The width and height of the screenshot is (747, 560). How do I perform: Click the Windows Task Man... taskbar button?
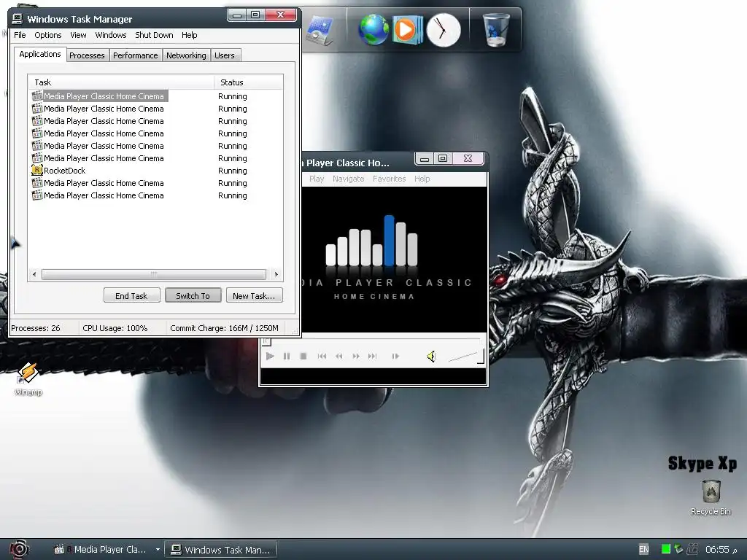(220, 549)
